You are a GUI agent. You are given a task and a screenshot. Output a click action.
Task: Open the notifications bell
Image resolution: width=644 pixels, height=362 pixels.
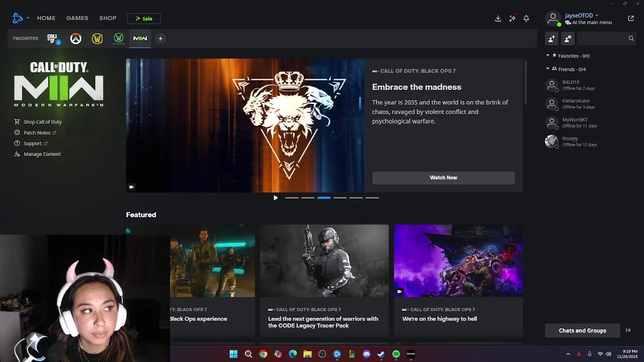pos(526,18)
